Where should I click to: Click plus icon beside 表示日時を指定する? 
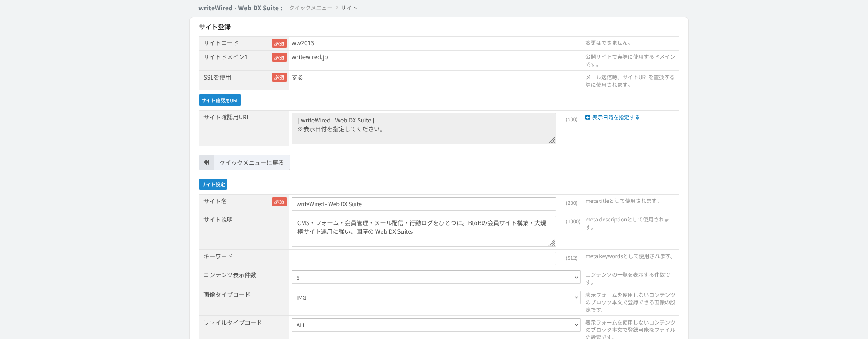[x=588, y=118]
